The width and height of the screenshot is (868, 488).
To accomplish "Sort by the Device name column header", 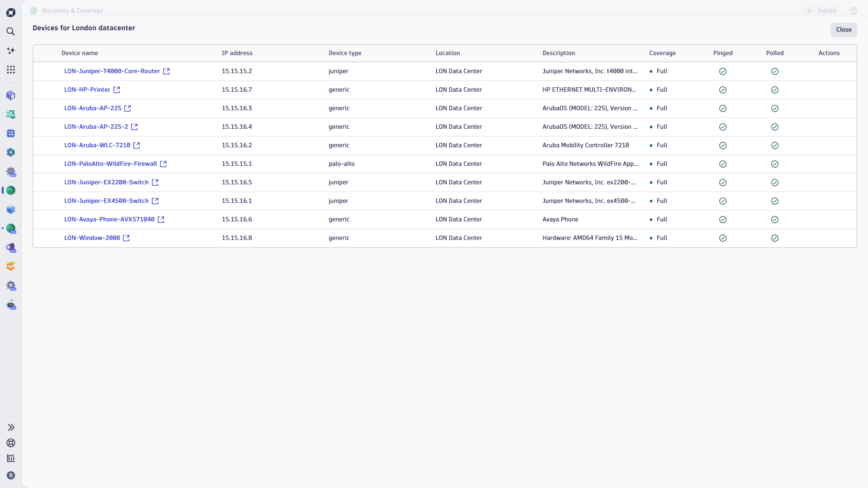I will 80,53.
